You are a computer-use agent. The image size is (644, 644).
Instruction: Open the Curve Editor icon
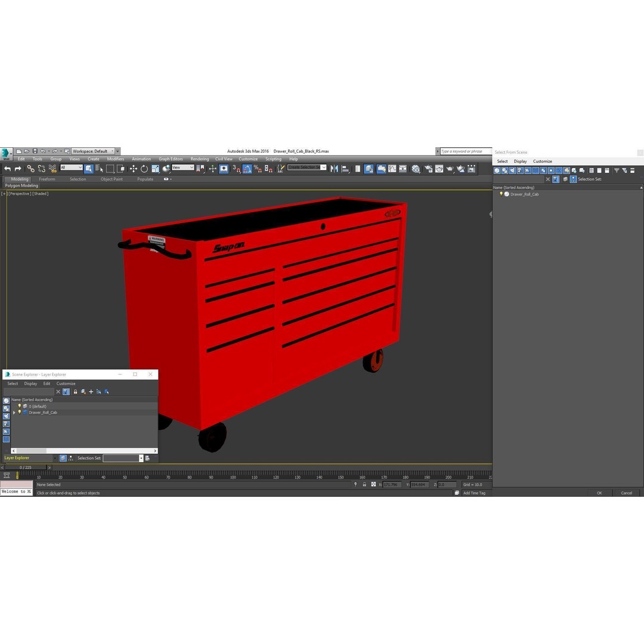[392, 168]
